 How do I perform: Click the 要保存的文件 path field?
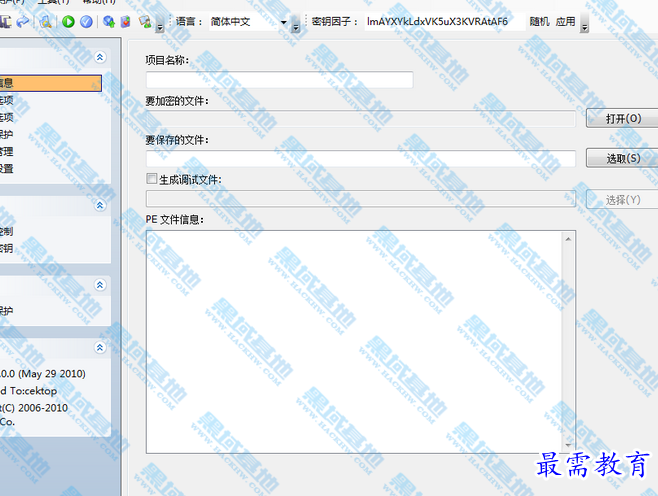coord(360,159)
